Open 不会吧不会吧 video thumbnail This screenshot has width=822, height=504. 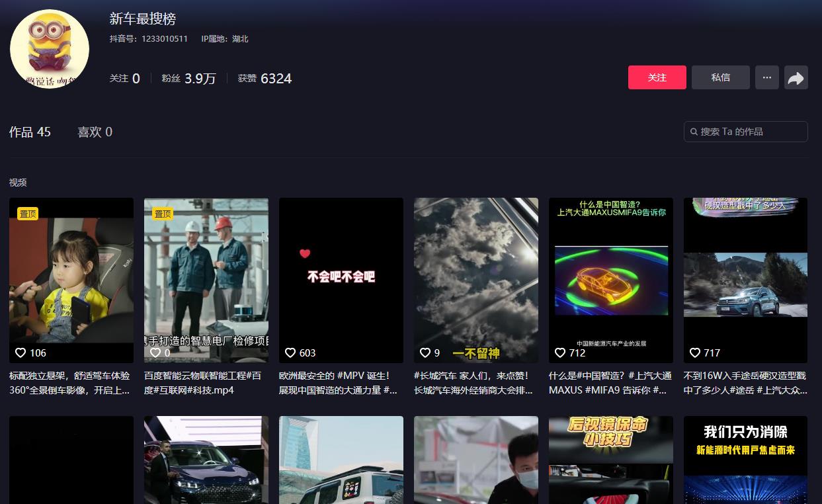[x=341, y=280]
